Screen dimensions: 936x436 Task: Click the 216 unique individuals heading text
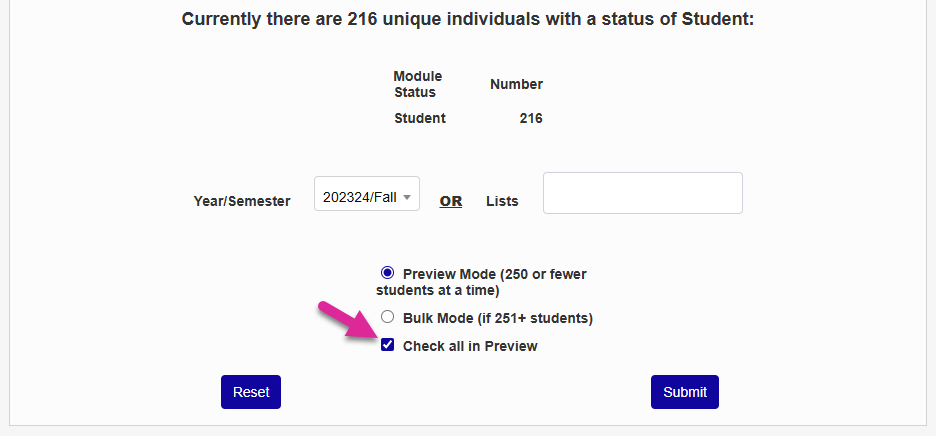(x=467, y=19)
